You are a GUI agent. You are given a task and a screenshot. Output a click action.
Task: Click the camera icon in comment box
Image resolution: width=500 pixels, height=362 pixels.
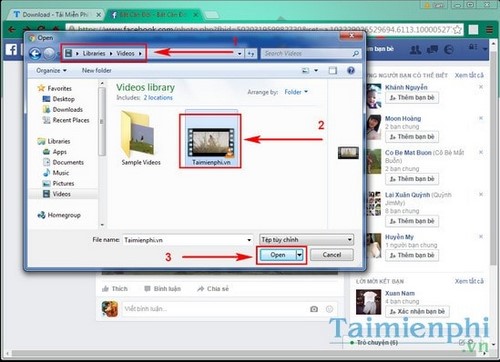[x=314, y=309]
